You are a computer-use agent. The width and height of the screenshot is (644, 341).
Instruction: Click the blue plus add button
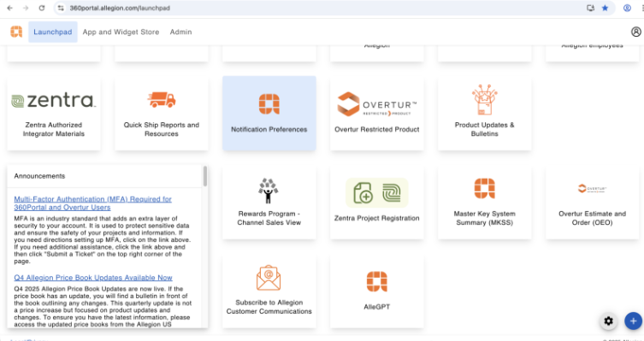634,320
